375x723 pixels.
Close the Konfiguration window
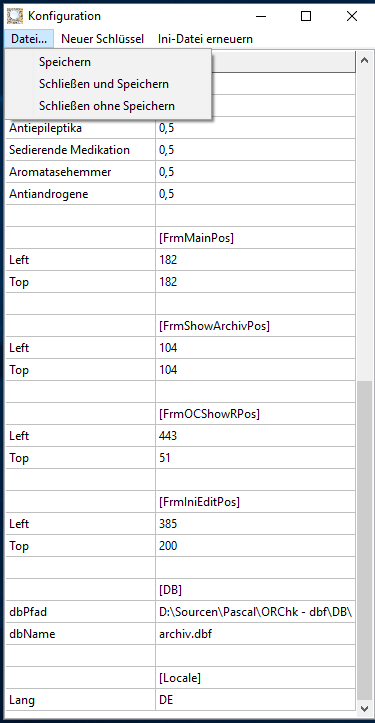click(351, 17)
